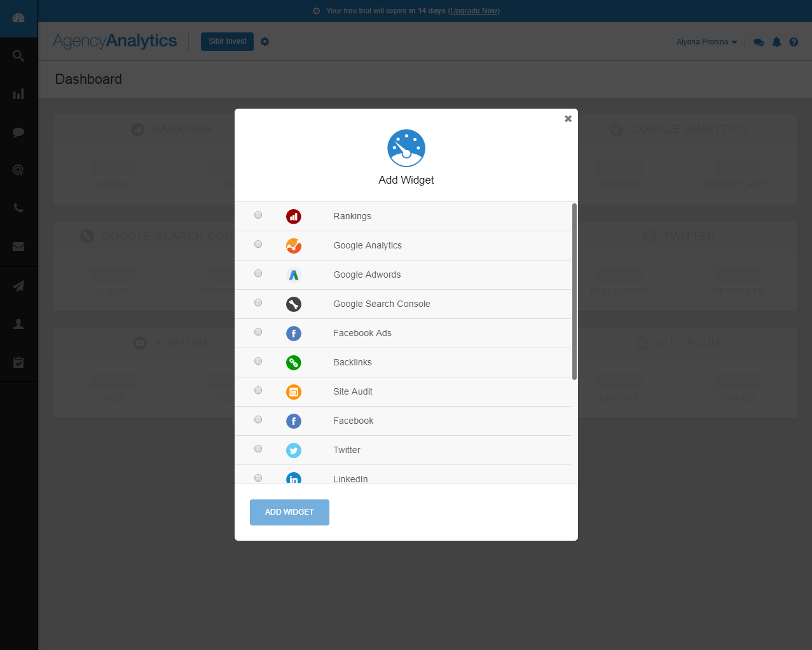Screen dimensions: 812x650
Task: Open the dashboard gauge icon in sidebar
Action: pos(18,18)
